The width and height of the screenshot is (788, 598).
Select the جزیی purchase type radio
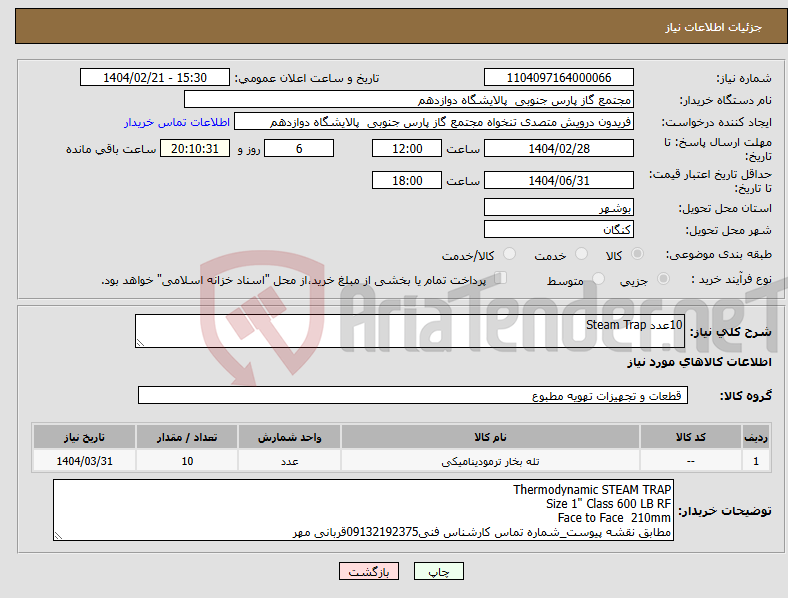(663, 278)
